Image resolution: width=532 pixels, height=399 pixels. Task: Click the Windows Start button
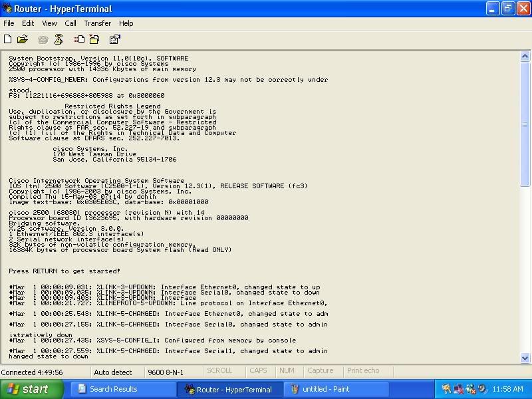(x=32, y=389)
